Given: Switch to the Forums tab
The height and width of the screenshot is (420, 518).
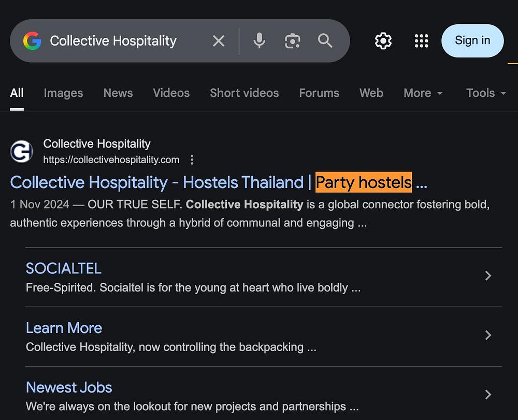Looking at the screenshot, I should click(319, 93).
